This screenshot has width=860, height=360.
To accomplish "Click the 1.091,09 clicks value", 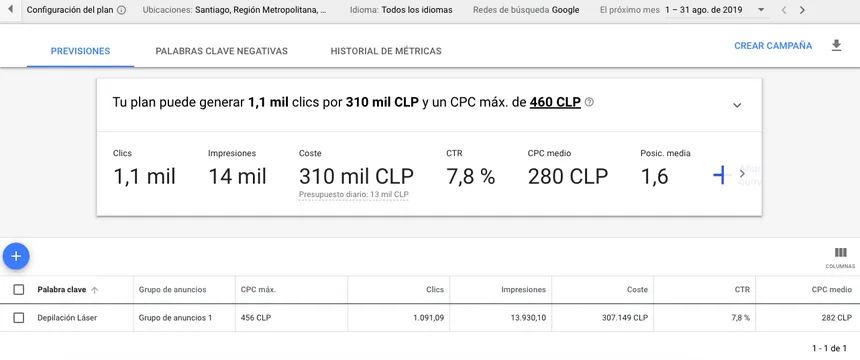I will [428, 318].
